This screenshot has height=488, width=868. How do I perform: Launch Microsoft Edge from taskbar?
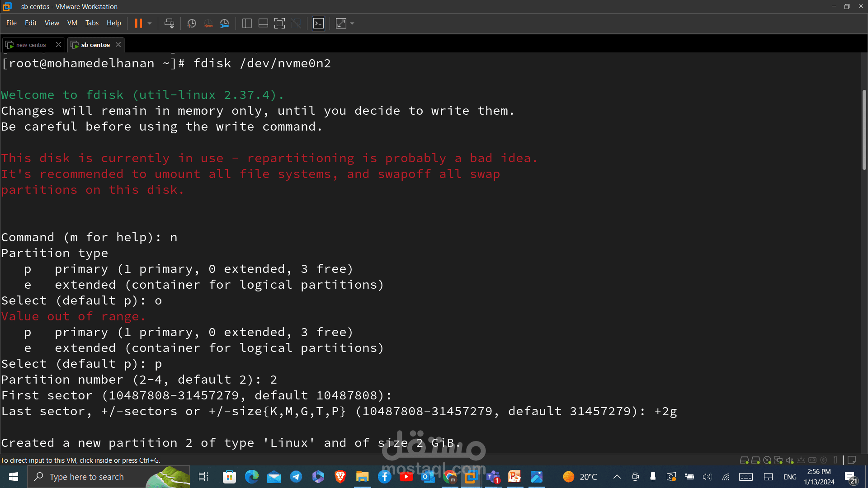252,477
